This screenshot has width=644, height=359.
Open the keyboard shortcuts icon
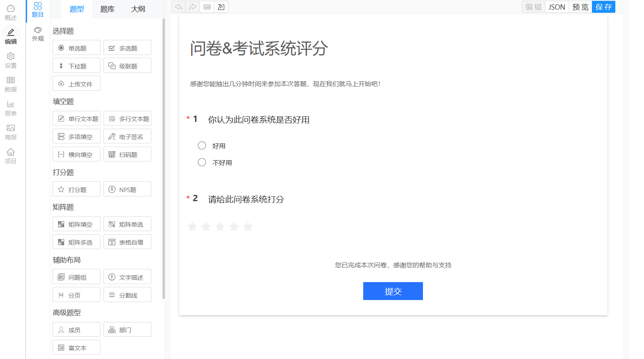point(207,7)
